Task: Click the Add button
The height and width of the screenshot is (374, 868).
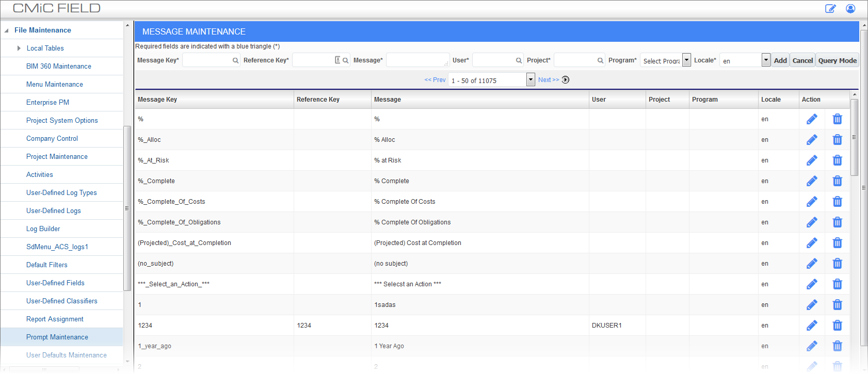Action: pos(780,60)
